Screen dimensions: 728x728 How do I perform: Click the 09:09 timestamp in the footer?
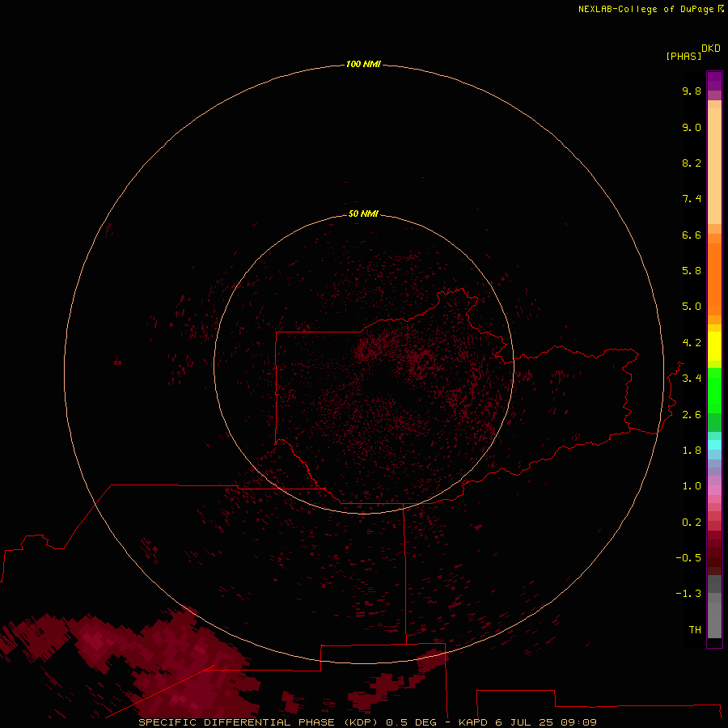578,722
